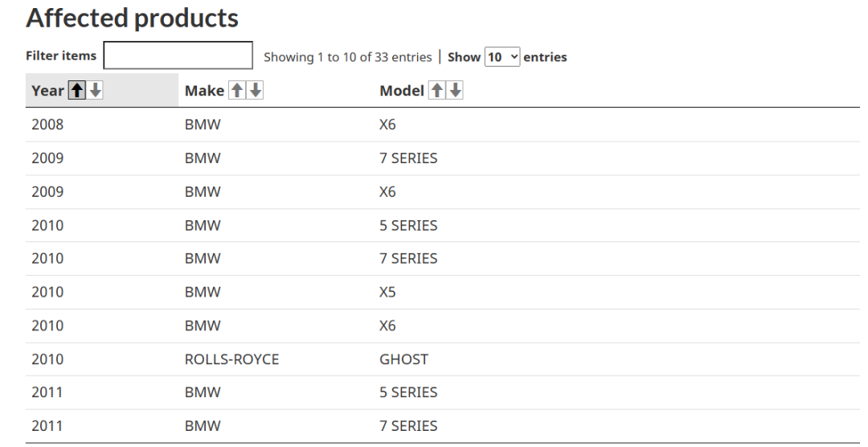
Task: Click the Year column header label
Action: (47, 90)
